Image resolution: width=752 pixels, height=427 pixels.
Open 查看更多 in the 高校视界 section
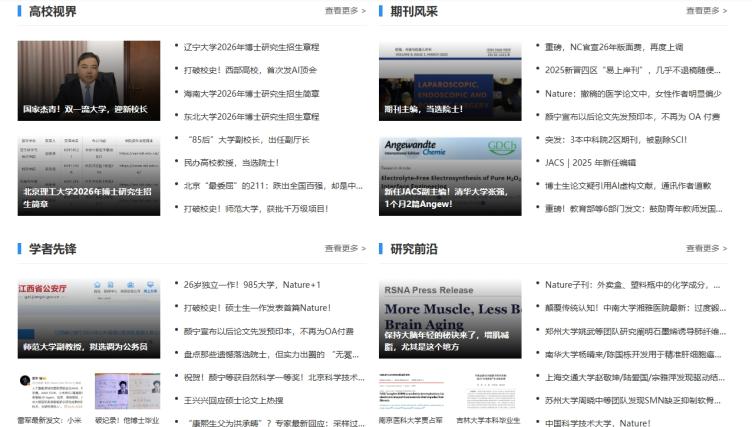345,11
